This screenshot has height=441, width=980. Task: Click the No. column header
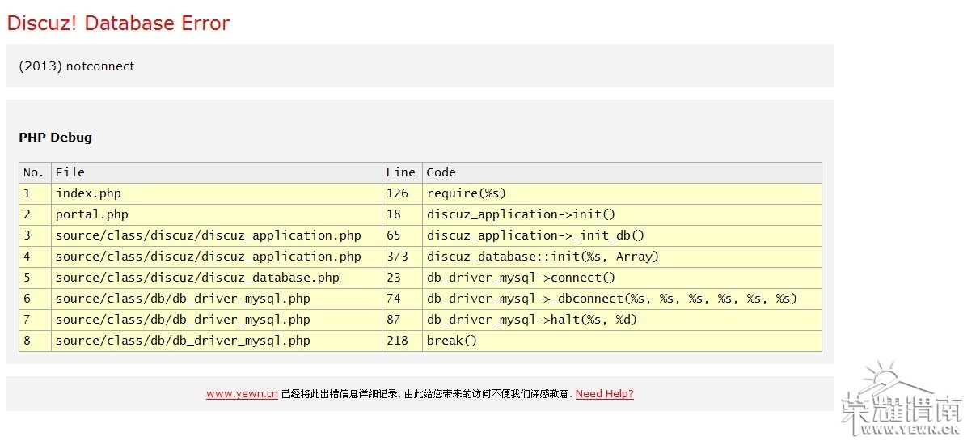click(x=34, y=172)
